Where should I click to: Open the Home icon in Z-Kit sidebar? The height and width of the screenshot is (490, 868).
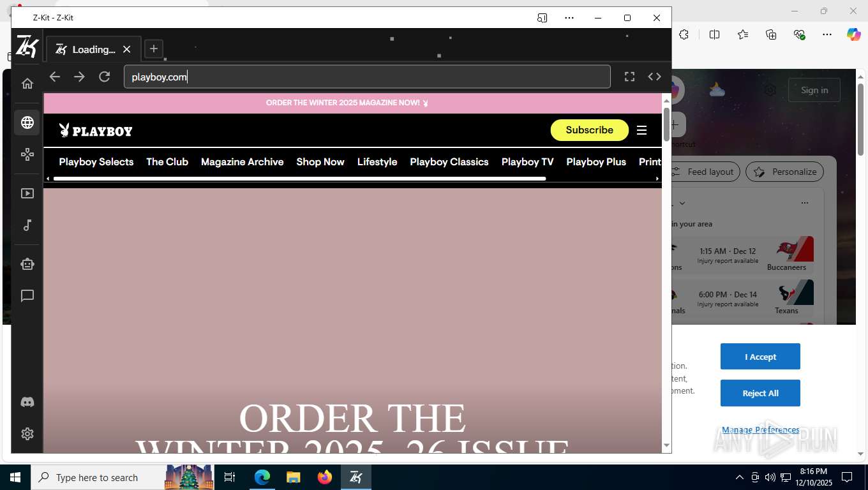pos(27,84)
